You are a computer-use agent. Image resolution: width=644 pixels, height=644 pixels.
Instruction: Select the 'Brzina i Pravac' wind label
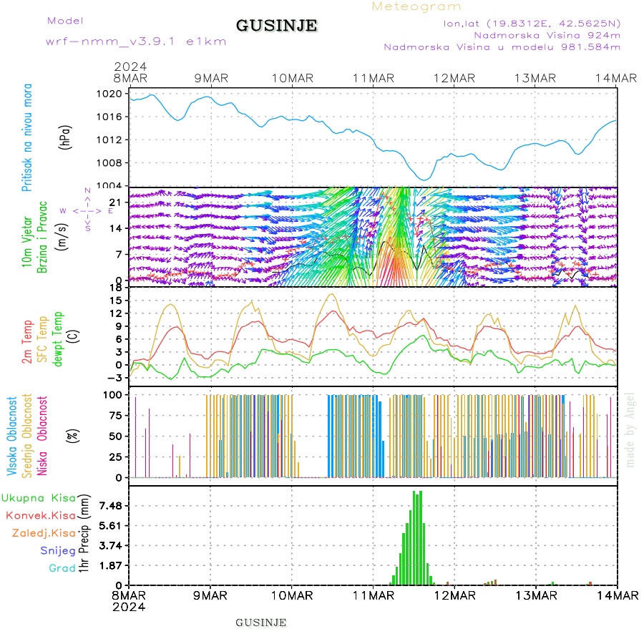[42, 237]
